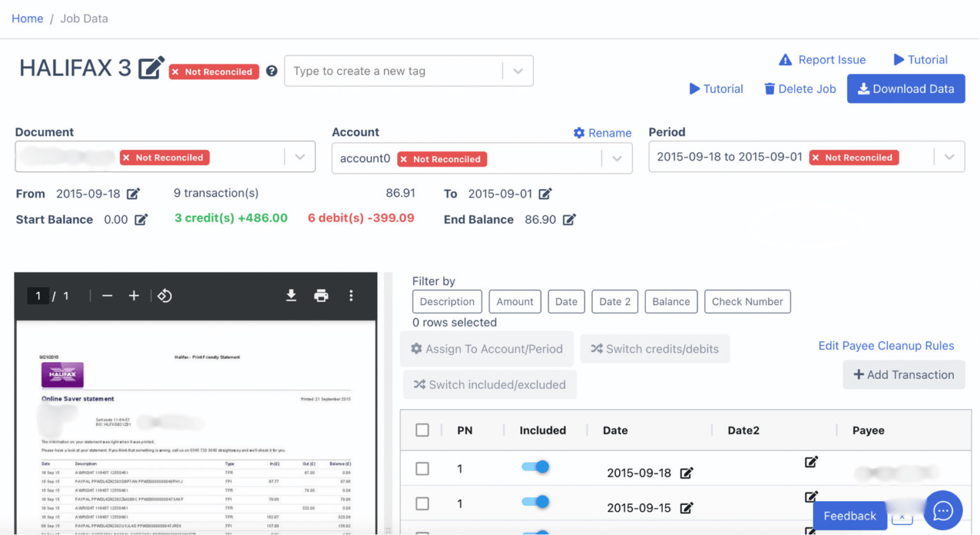The height and width of the screenshot is (535, 980).
Task: Go to Home breadcrumb
Action: coord(27,19)
